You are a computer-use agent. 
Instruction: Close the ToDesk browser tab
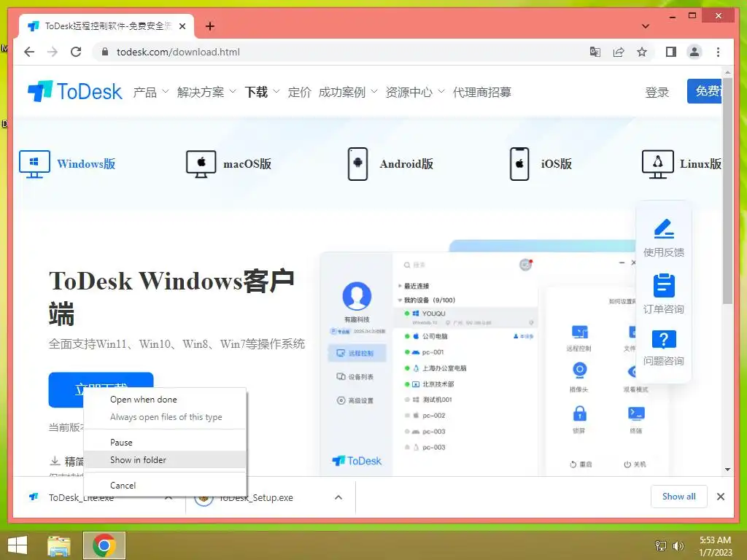(x=182, y=26)
